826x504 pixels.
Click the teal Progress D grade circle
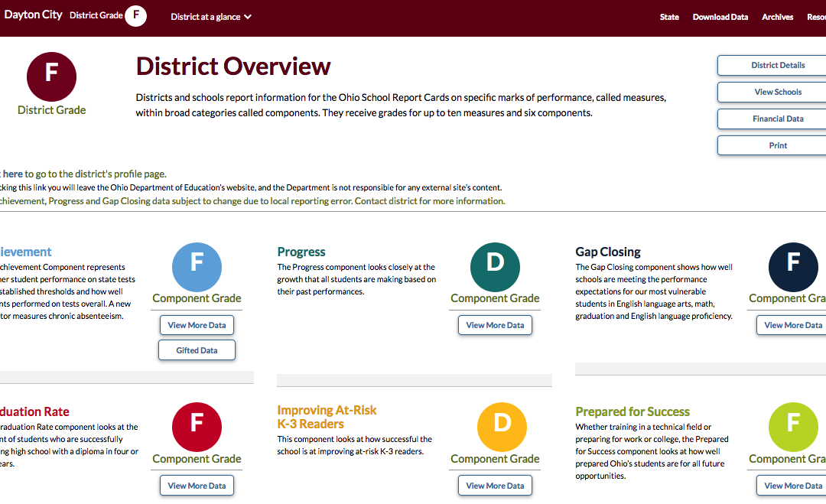tap(495, 267)
